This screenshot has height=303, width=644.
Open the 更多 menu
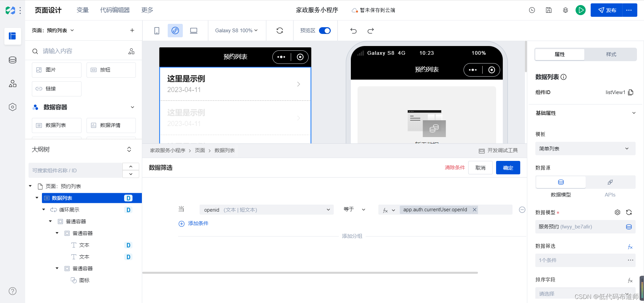(147, 10)
